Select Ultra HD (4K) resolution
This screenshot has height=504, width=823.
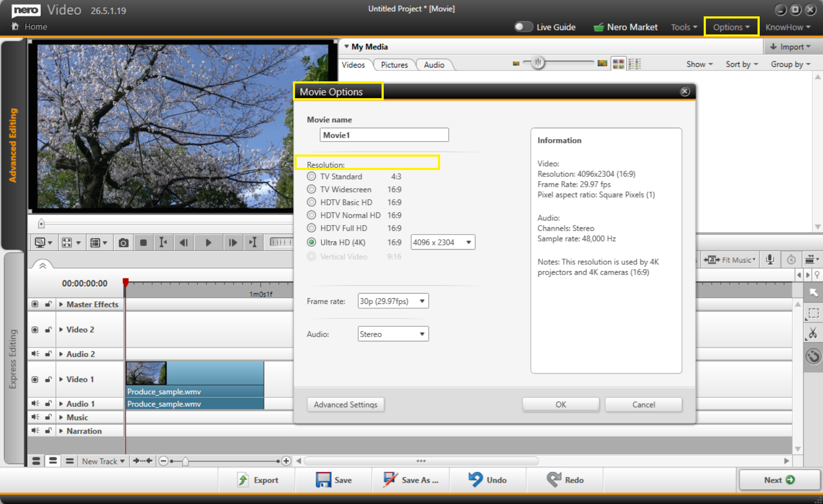click(x=311, y=242)
